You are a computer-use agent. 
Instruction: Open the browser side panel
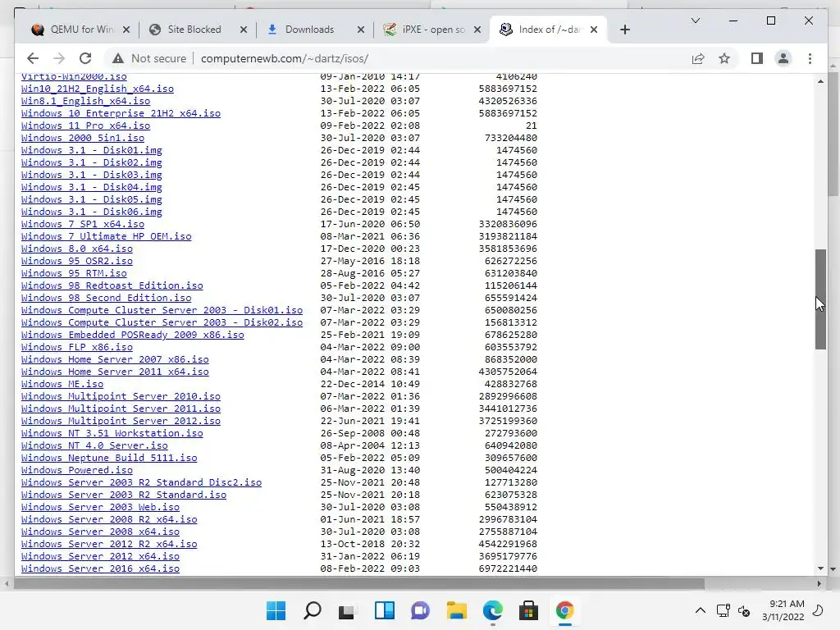757,58
